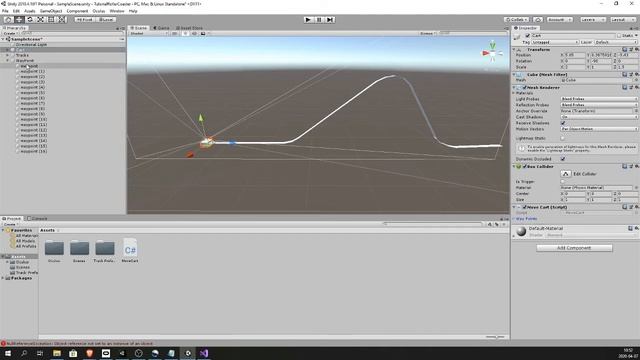Click the Pause button in the toolbar
This screenshot has height=360, width=640.
coord(319,20)
